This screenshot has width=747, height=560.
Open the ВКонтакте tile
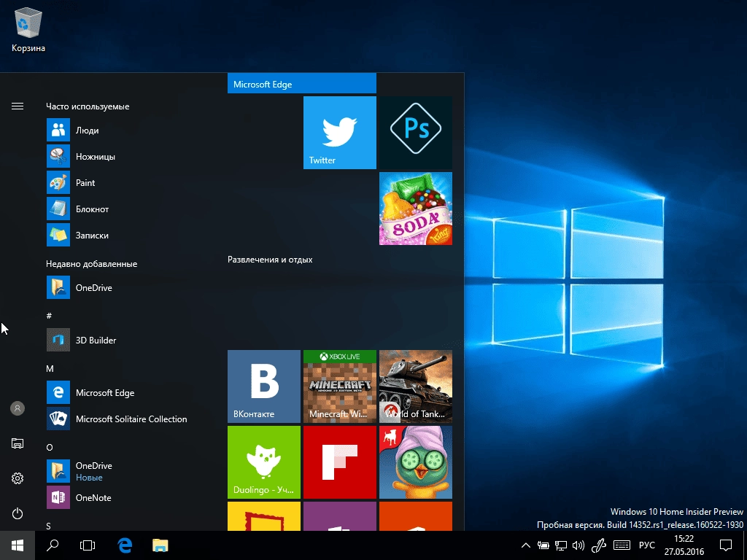264,386
